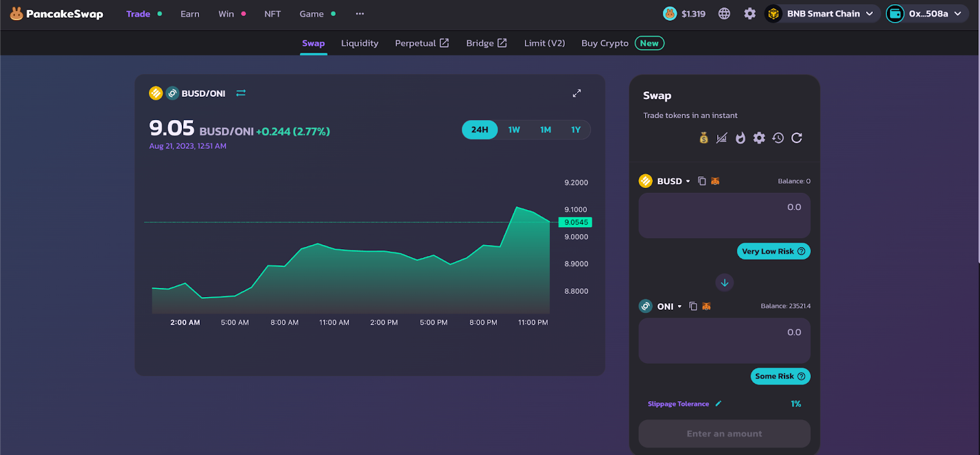
Task: Switch token direction with down arrow
Action: pyautogui.click(x=724, y=282)
